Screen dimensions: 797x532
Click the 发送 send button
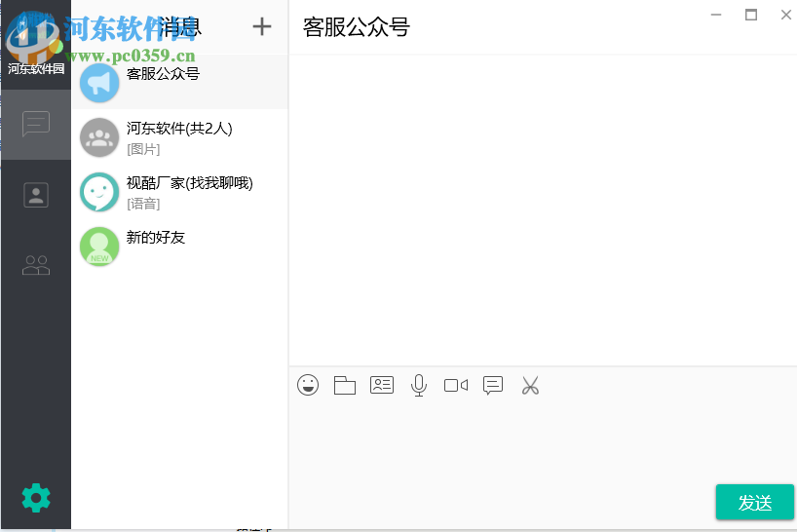point(755,502)
